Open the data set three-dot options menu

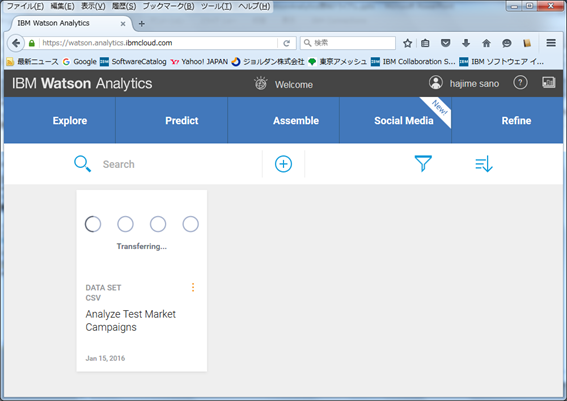pos(193,287)
